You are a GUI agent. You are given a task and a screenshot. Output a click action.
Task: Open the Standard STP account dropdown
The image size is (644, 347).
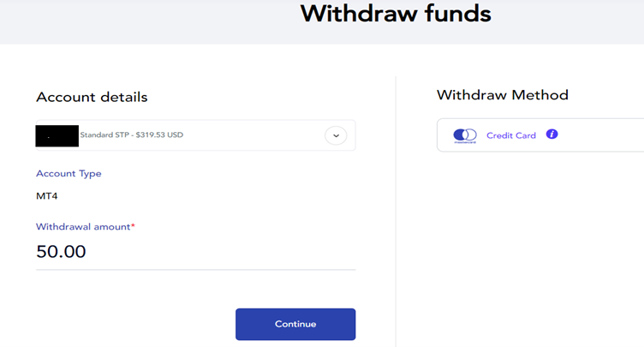click(195, 135)
